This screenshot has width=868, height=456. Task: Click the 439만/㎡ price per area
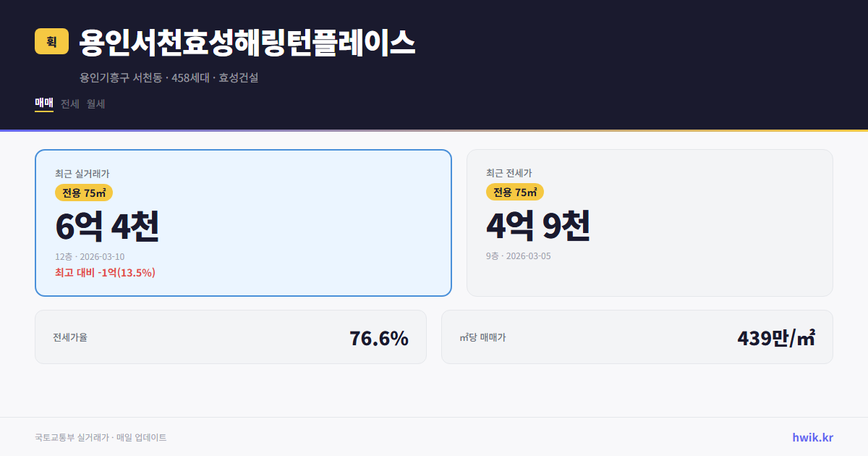[775, 337]
